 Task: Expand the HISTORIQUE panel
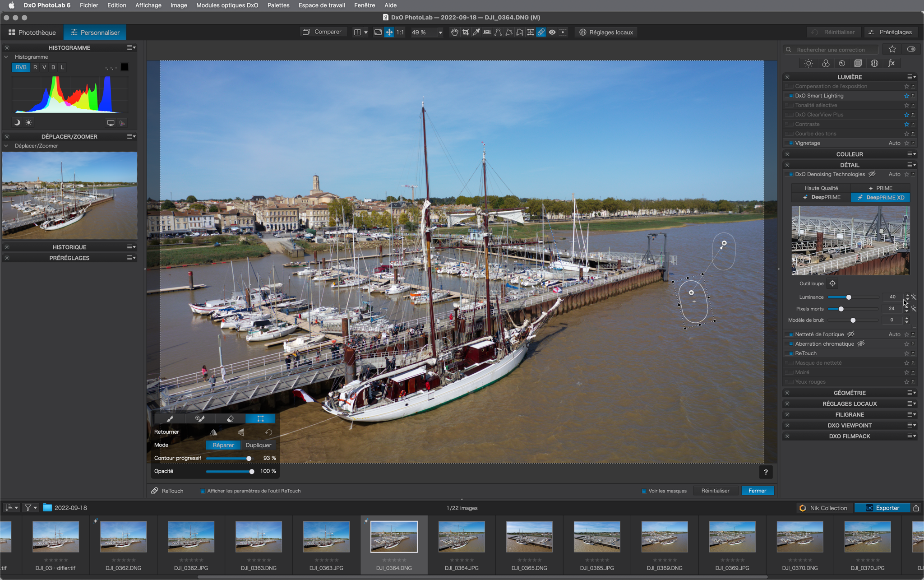pos(69,247)
